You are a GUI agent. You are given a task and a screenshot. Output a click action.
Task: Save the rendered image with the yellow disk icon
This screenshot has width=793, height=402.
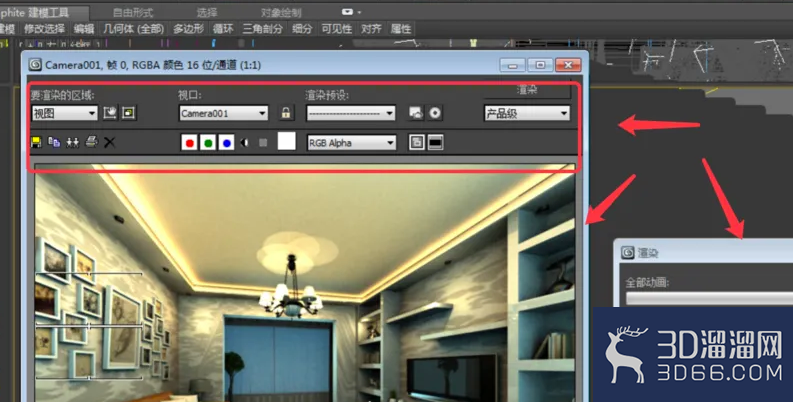tap(36, 142)
